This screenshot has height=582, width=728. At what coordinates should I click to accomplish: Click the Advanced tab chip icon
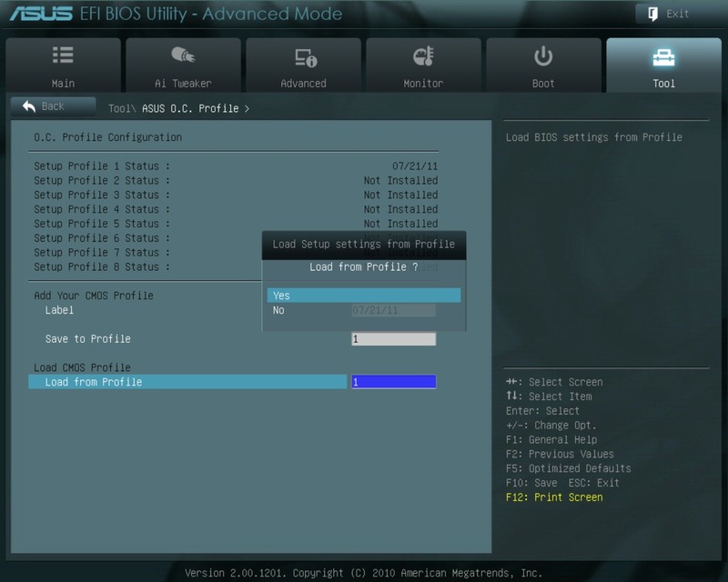(304, 57)
